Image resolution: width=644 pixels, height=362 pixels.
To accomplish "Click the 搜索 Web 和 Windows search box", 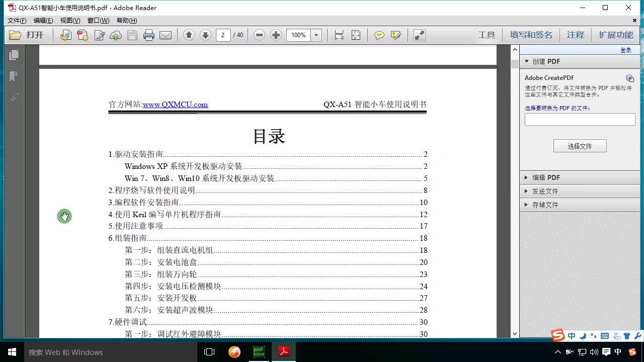I will click(x=111, y=352).
